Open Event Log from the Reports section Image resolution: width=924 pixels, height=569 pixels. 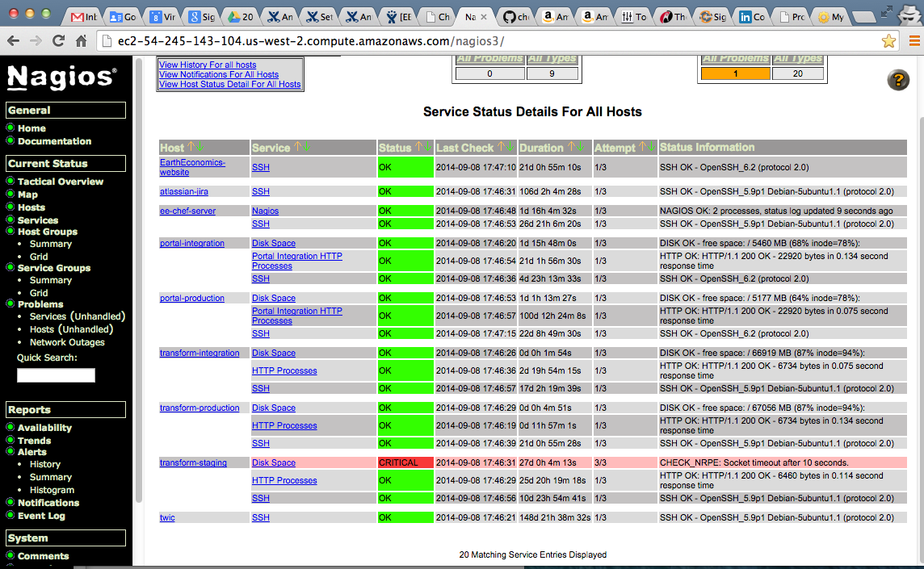(x=41, y=516)
